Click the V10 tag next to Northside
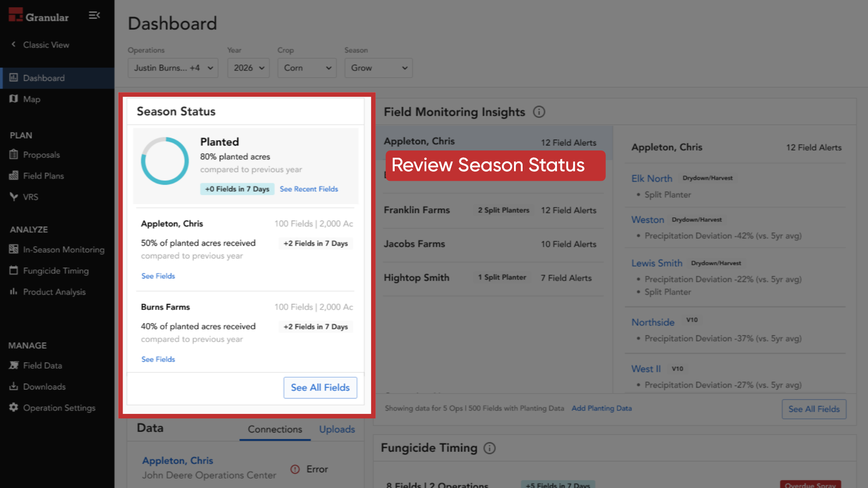 (692, 320)
